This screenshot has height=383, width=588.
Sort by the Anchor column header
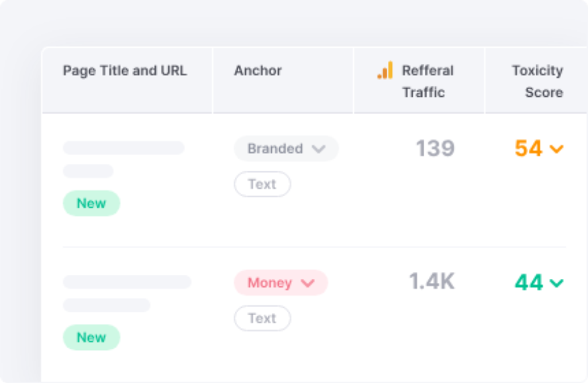pos(258,71)
